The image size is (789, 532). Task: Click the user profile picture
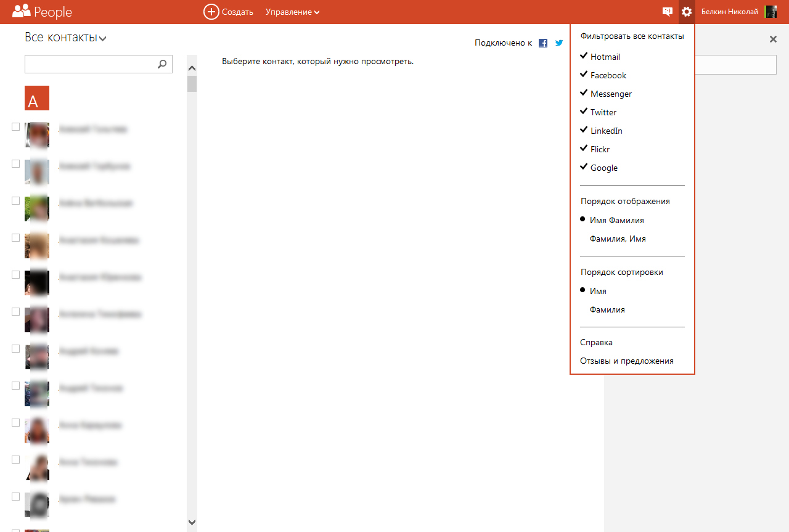coord(771,12)
